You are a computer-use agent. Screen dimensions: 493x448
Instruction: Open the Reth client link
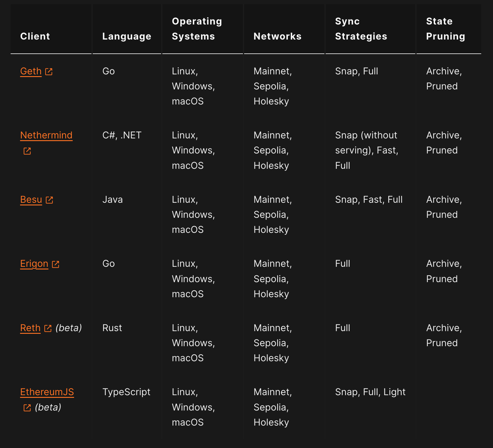click(x=30, y=328)
